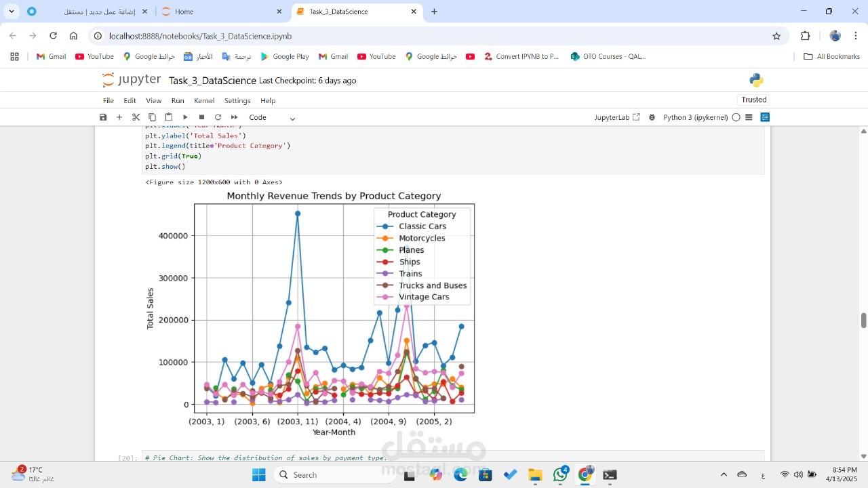Bookmark this page with the star icon
The height and width of the screenshot is (488, 868).
(776, 36)
